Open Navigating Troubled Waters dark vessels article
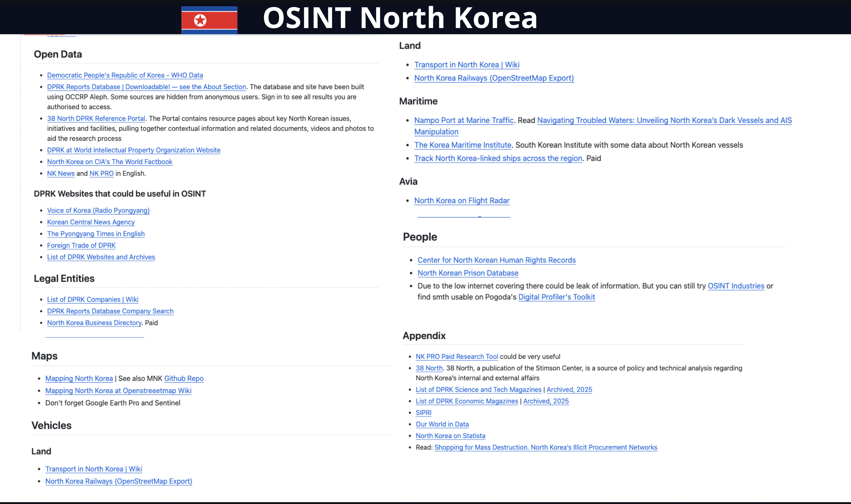Image resolution: width=851 pixels, height=504 pixels. [664, 120]
